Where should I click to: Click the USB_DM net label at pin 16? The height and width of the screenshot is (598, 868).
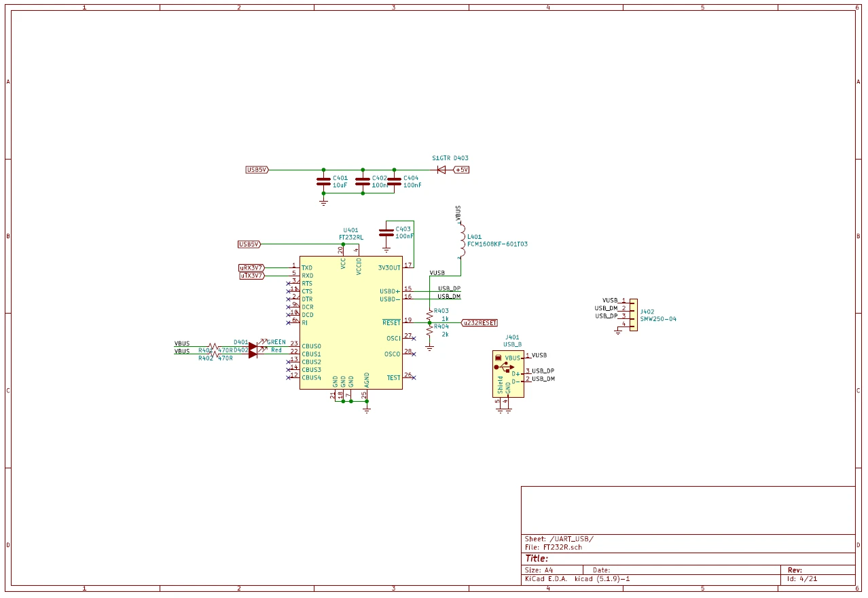pyautogui.click(x=449, y=297)
